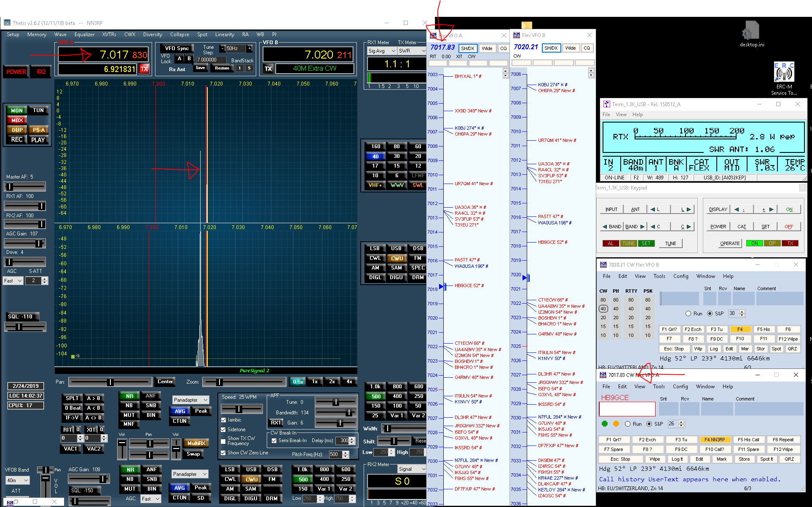The width and height of the screenshot is (812, 507).
Task: Click the left-arrow BAND button
Action: 611,227
